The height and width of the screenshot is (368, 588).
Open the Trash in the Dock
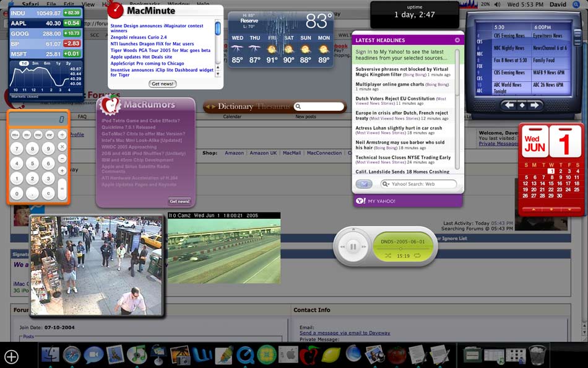(537, 355)
